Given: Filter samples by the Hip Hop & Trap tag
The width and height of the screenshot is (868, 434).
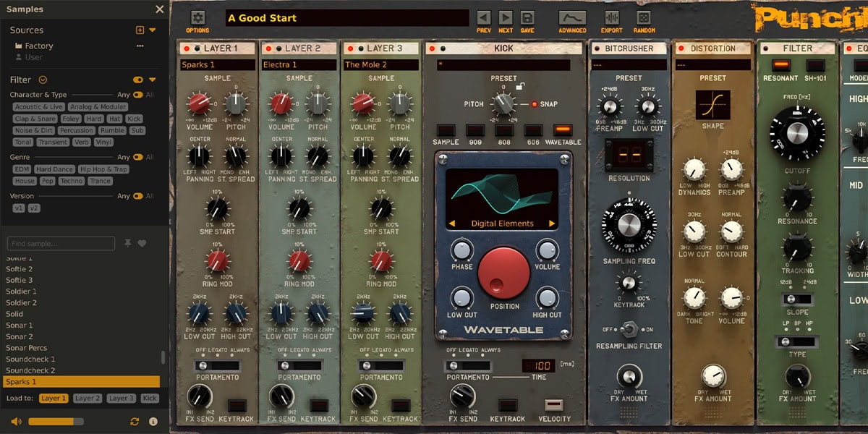Looking at the screenshot, I should pyautogui.click(x=103, y=169).
